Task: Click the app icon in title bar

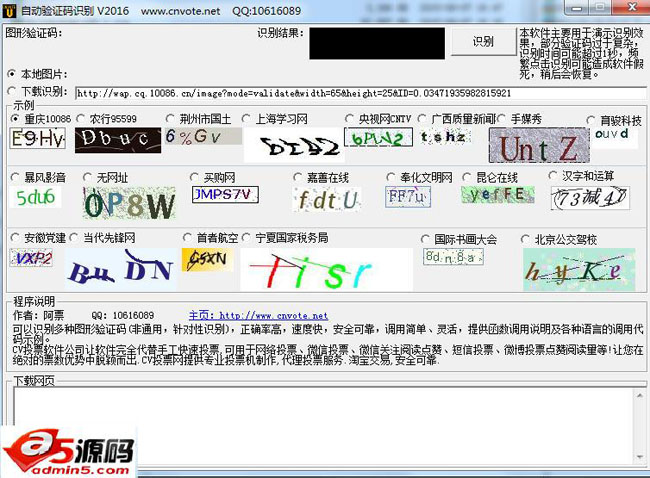Action: coord(9,11)
